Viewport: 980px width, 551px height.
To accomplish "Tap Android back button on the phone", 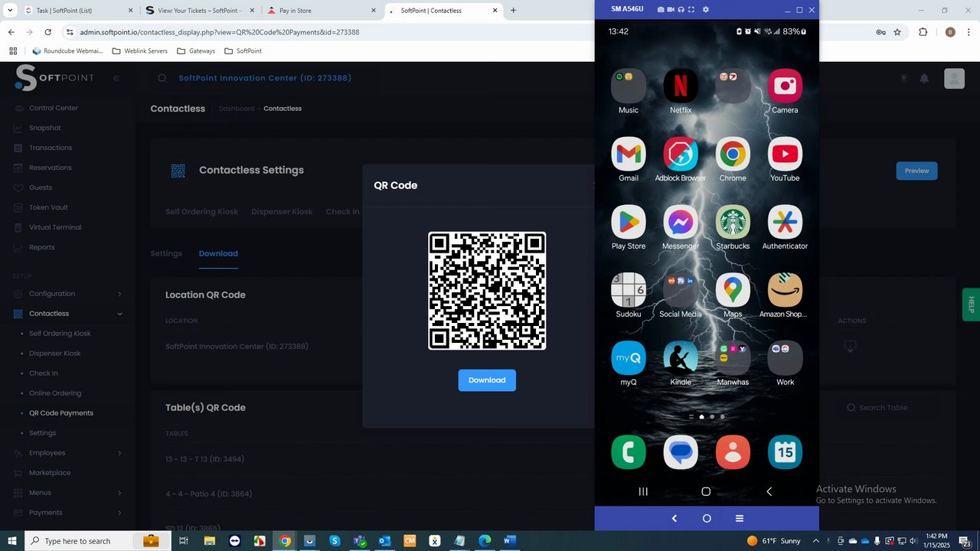I will (x=769, y=491).
